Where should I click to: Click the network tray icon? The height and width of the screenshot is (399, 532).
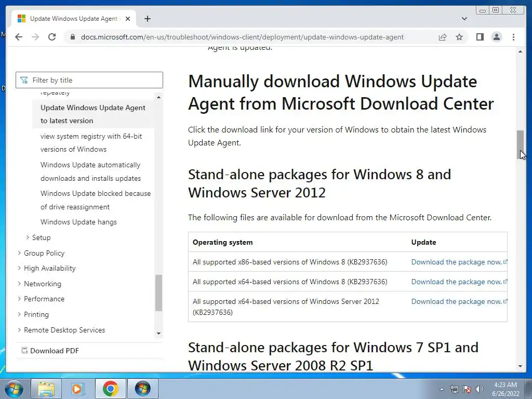pos(454,390)
